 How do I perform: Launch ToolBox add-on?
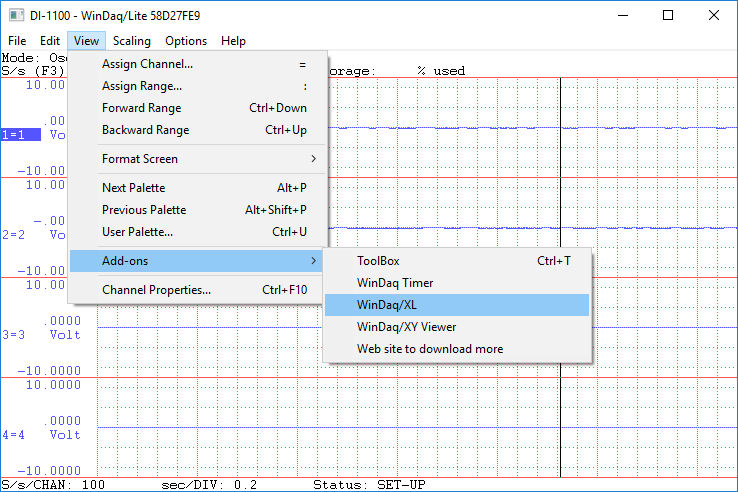coord(457,261)
